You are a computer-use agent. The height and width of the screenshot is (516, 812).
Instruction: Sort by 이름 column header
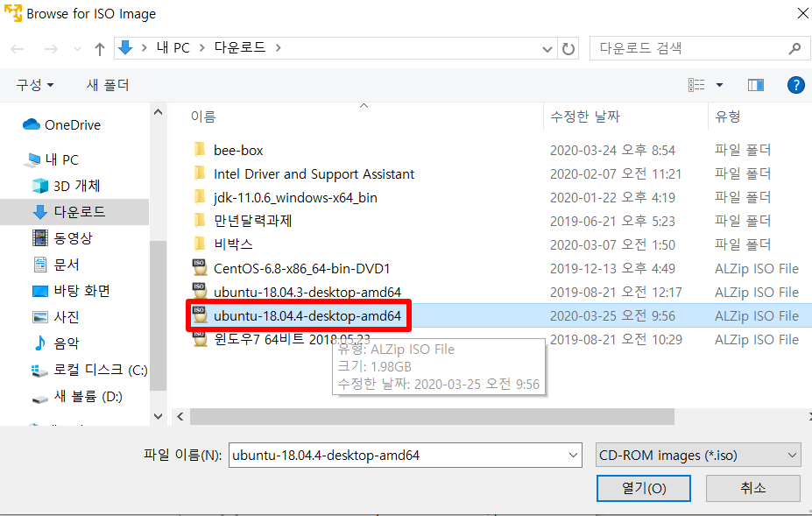pos(203,117)
